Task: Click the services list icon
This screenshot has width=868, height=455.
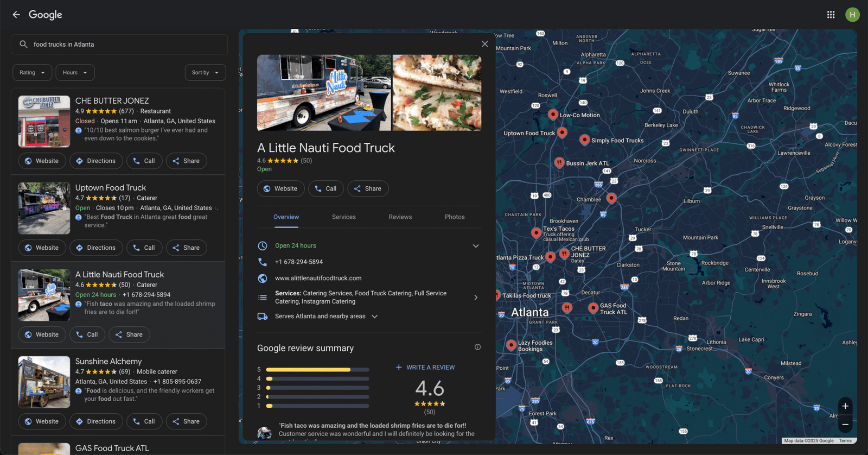Action: pyautogui.click(x=263, y=298)
